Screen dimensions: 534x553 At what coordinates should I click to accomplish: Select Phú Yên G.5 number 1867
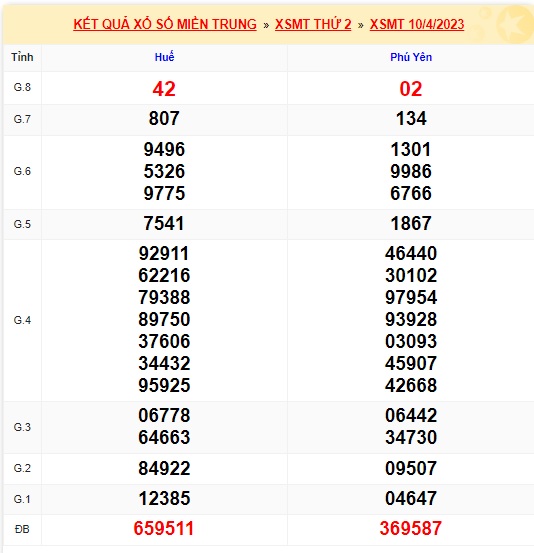coord(411,224)
